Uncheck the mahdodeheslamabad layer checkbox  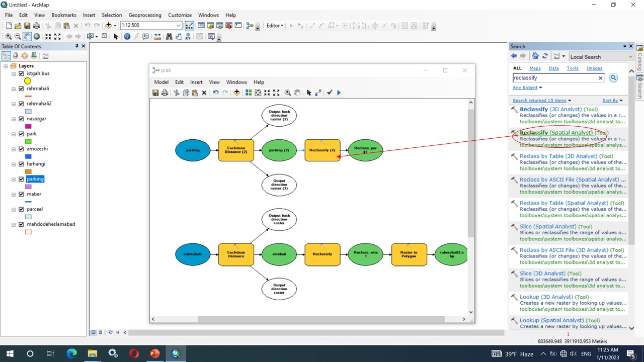pos(21,224)
